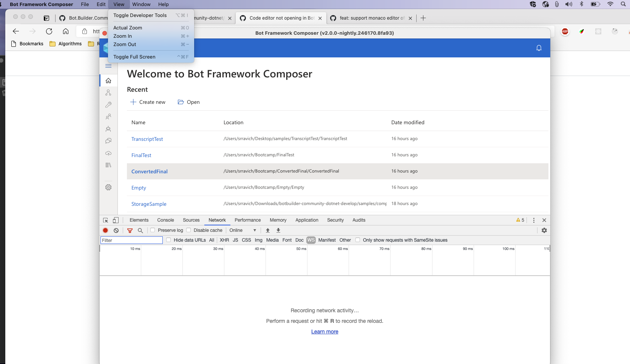Screen dimensions: 630x364
Task: Enable the Preserve log checkbox
Action: pyautogui.click(x=153, y=230)
